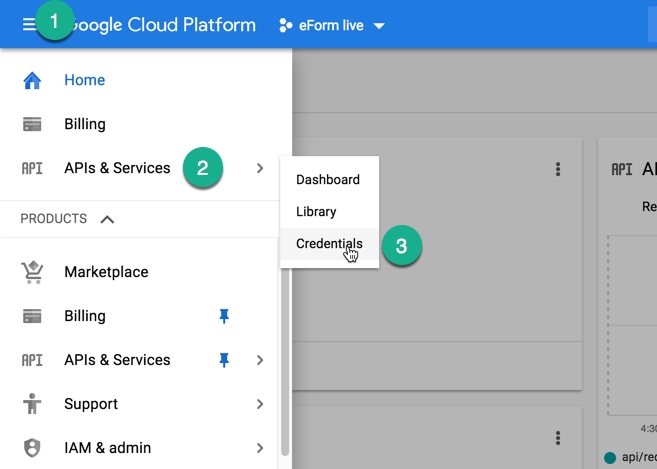Click the top APIs & Services label
This screenshot has width=657, height=469.
(x=117, y=168)
